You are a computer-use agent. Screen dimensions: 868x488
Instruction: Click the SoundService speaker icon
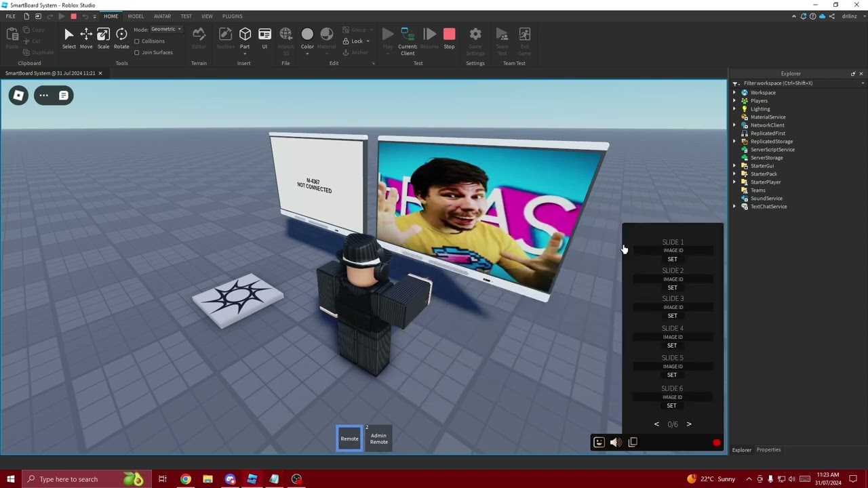(x=745, y=199)
